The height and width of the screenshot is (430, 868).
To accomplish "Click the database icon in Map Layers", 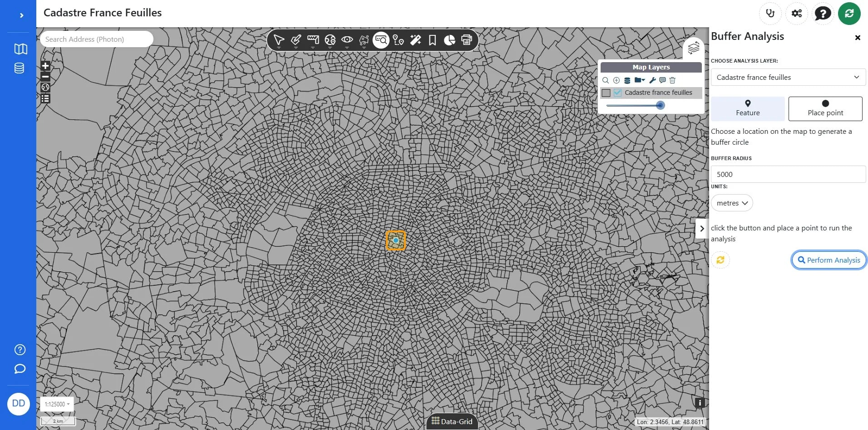I will [x=627, y=80].
